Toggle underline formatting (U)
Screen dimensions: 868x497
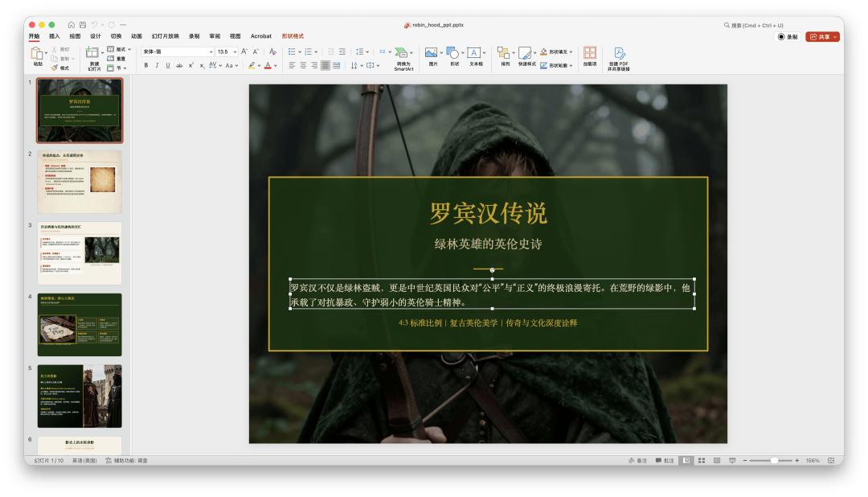pyautogui.click(x=167, y=66)
